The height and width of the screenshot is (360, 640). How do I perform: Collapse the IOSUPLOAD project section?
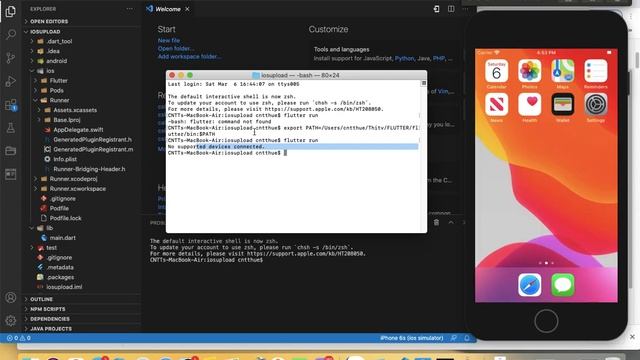[x=45, y=31]
